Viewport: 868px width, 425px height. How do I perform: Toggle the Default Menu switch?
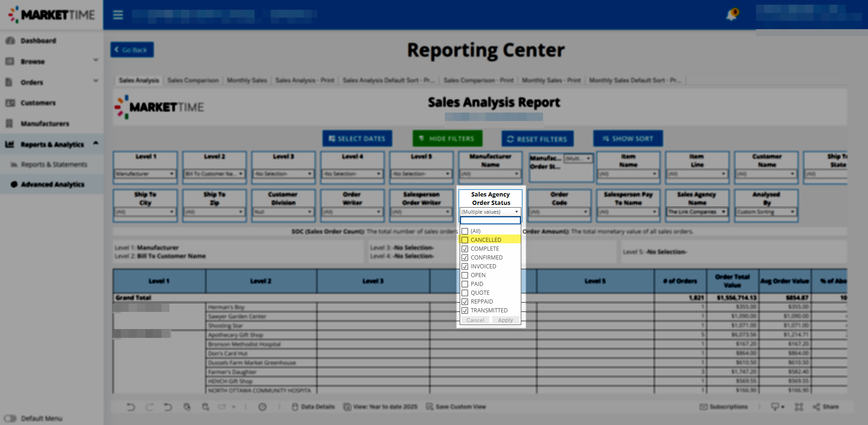pos(10,419)
